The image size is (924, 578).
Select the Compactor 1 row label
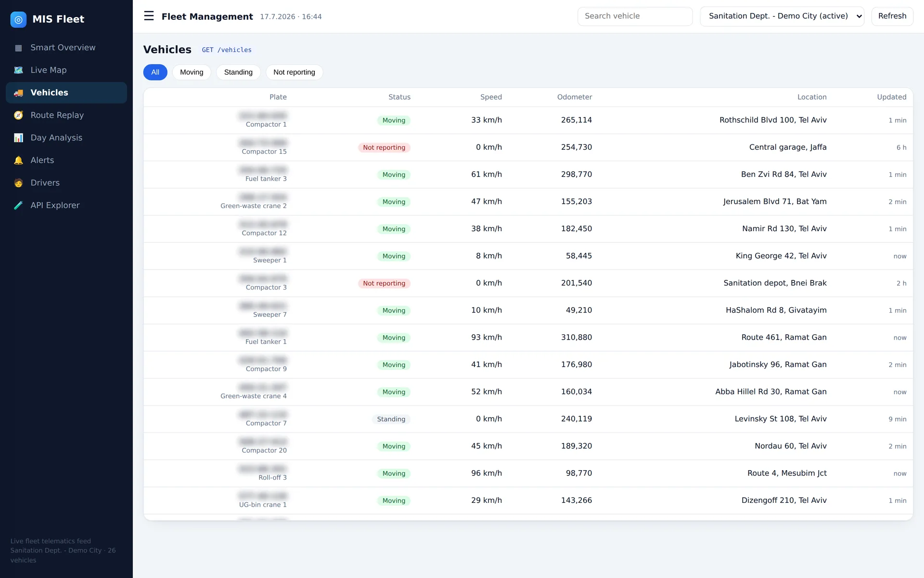click(x=266, y=125)
